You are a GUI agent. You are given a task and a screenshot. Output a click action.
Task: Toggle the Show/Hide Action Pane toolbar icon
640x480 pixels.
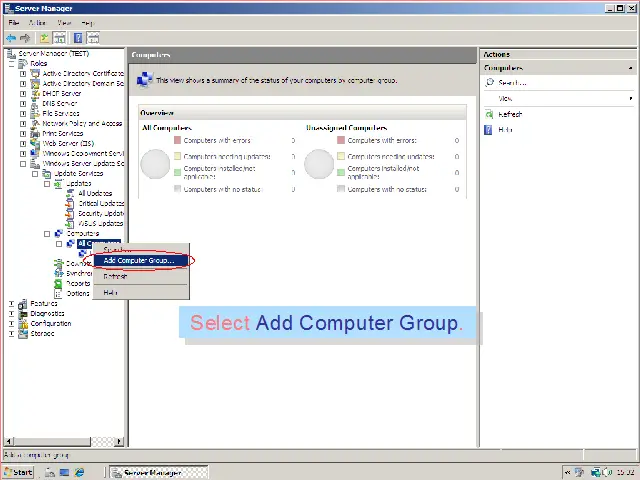[x=93, y=38]
